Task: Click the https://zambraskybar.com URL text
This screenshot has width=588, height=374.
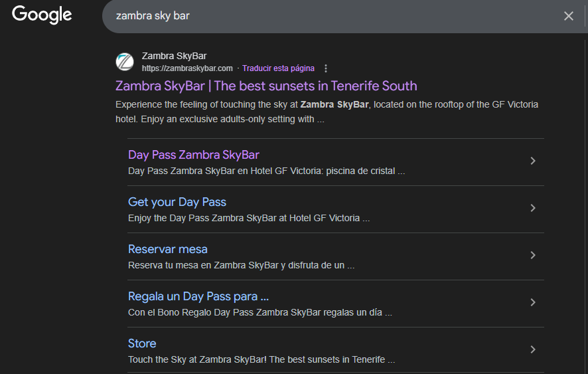Action: click(x=187, y=68)
